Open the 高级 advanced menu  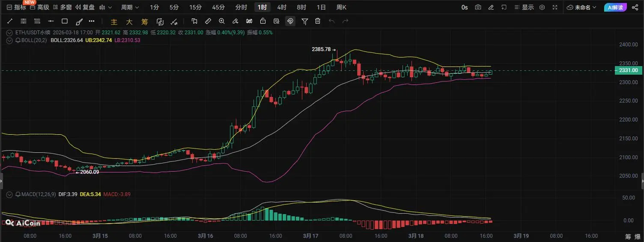pyautogui.click(x=39, y=7)
